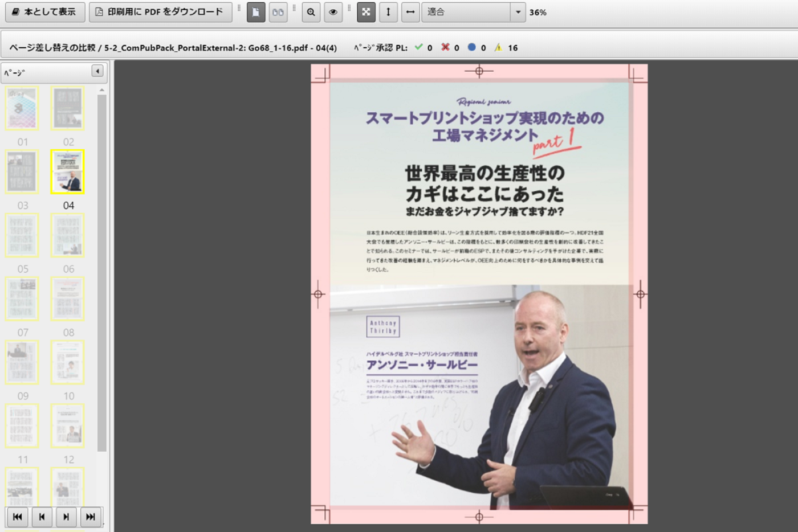798x532 pixels.
Task: Go to the next page
Action: 66,517
